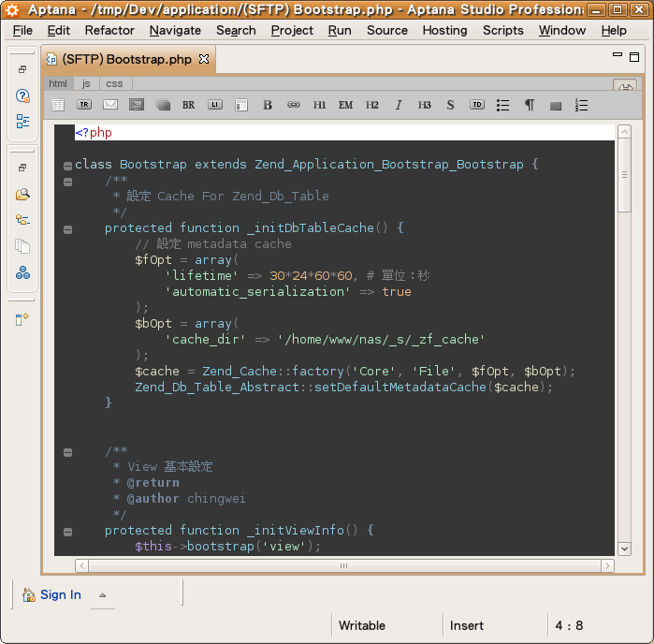Screen dimensions: 654x644
Task: Click the paragraph pilcrow icon
Action: click(x=530, y=105)
